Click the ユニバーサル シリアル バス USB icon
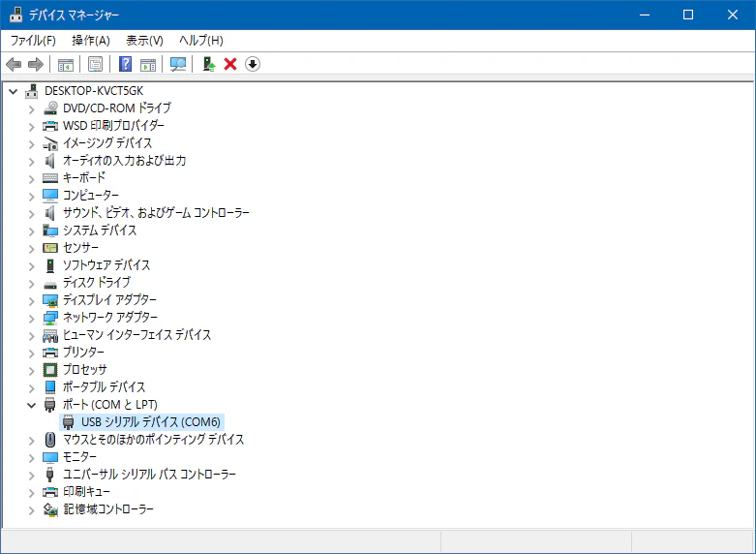 (50, 475)
